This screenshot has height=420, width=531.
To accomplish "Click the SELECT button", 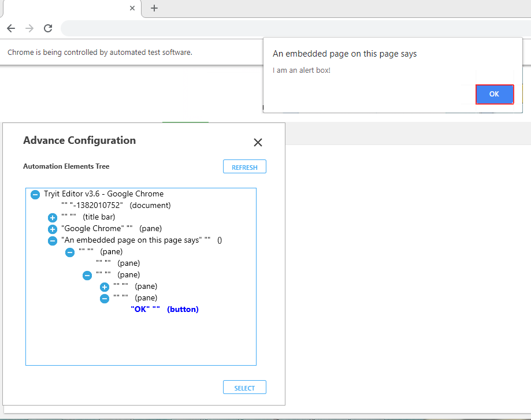I will pos(244,388).
